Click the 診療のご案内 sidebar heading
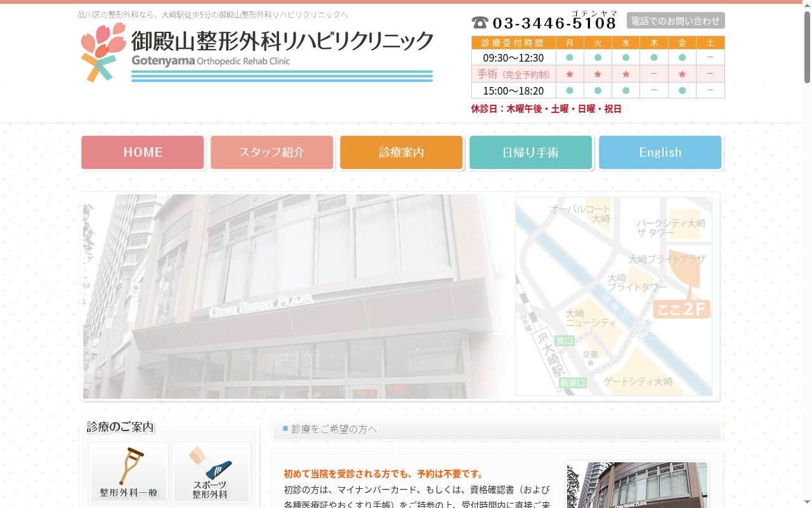The image size is (812, 508). 121,427
